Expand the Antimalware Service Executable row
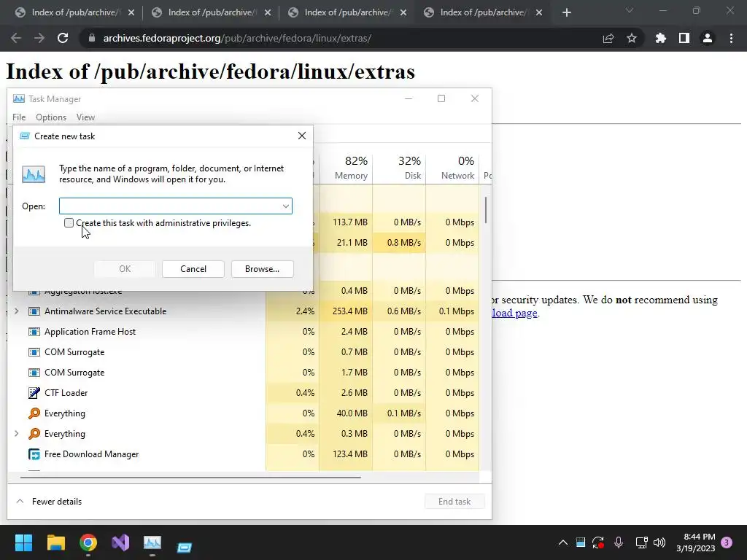Image resolution: width=747 pixels, height=560 pixels. point(17,311)
